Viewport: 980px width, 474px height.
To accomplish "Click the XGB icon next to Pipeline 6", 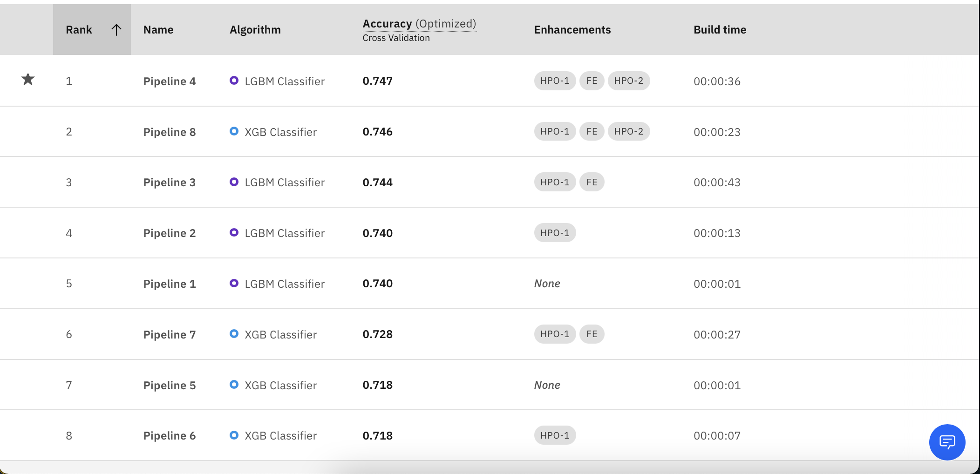I will tap(235, 435).
